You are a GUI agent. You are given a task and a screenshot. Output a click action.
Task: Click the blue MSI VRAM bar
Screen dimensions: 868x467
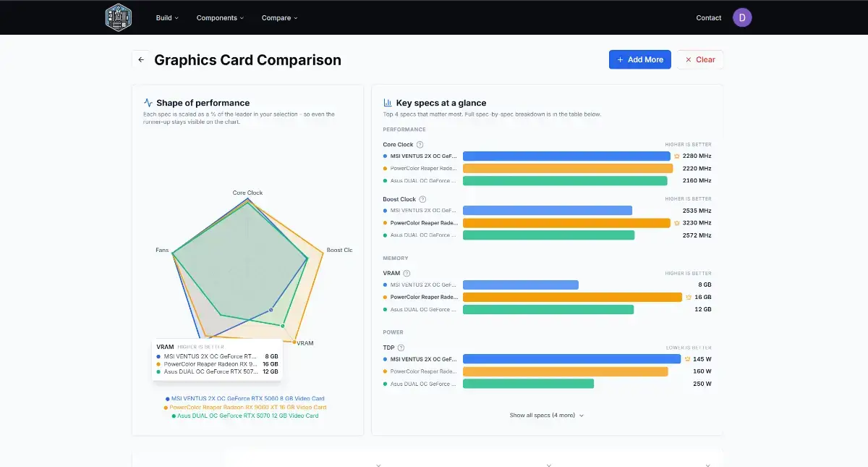tap(521, 285)
